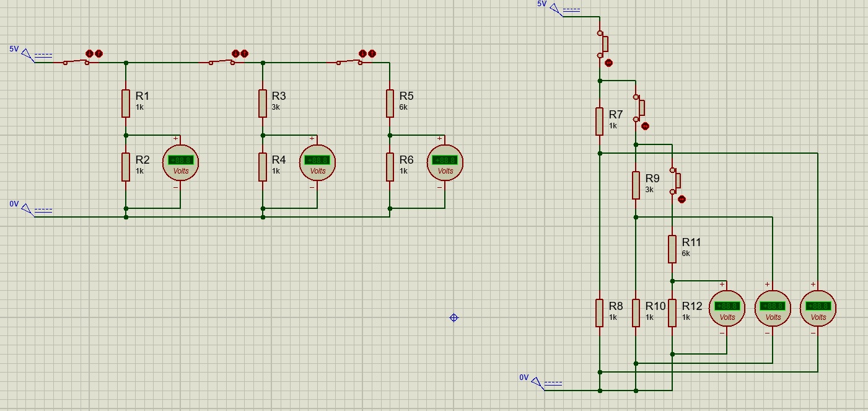
Task: Select resistor R10 symbol
Action: (x=636, y=312)
